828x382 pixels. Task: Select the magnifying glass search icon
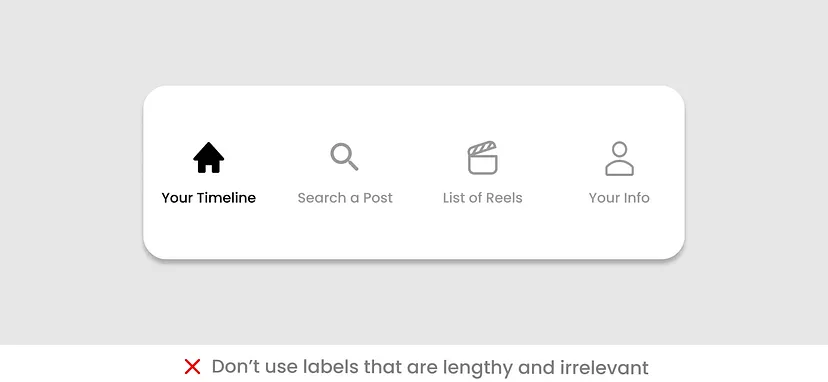344,157
